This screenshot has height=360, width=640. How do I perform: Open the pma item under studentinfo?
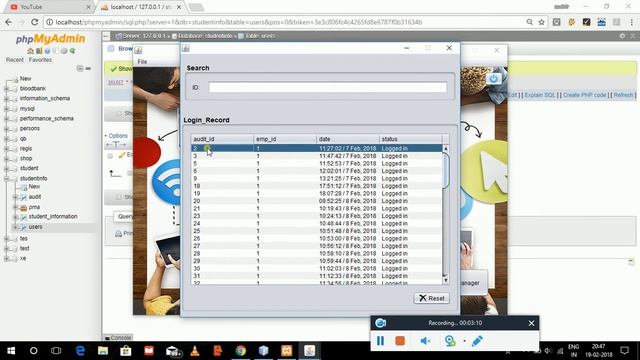pos(34,207)
